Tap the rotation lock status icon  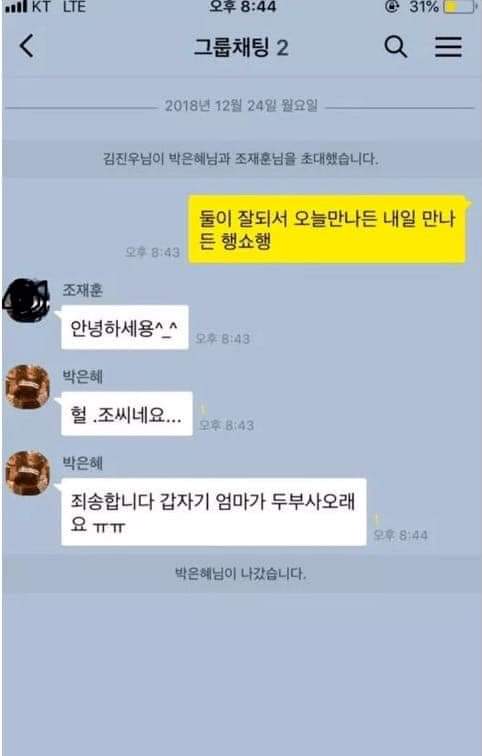[392, 7]
